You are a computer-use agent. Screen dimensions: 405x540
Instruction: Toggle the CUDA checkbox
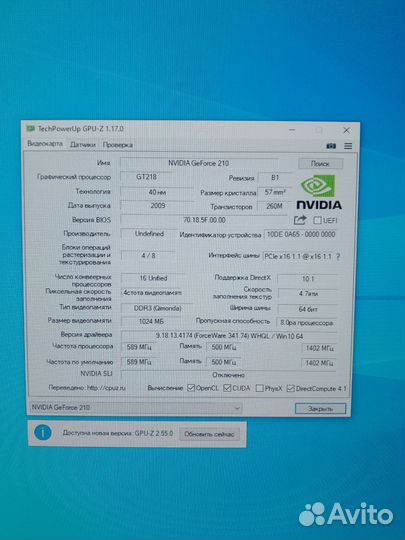pos(227,388)
